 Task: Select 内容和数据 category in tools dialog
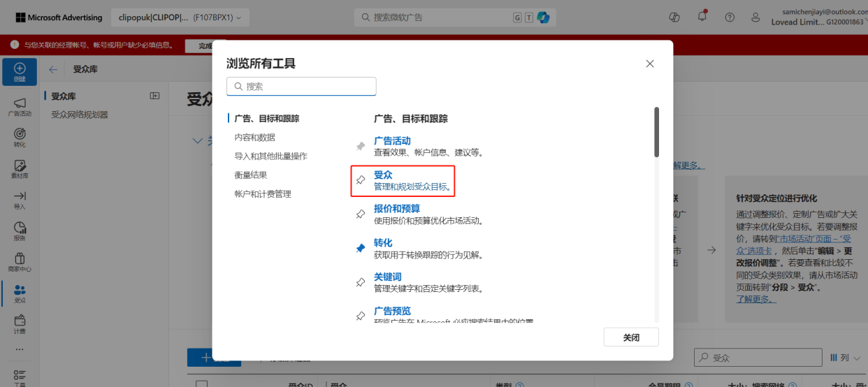coord(255,138)
